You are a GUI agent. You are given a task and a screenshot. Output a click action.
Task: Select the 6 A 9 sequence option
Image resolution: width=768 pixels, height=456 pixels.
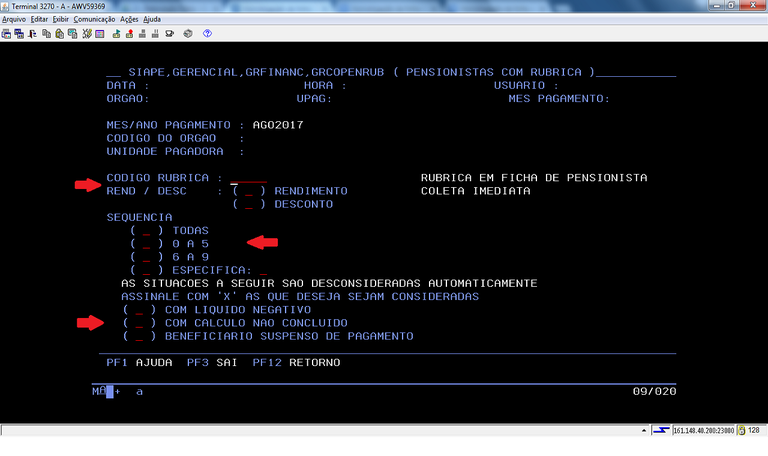pyautogui.click(x=146, y=257)
